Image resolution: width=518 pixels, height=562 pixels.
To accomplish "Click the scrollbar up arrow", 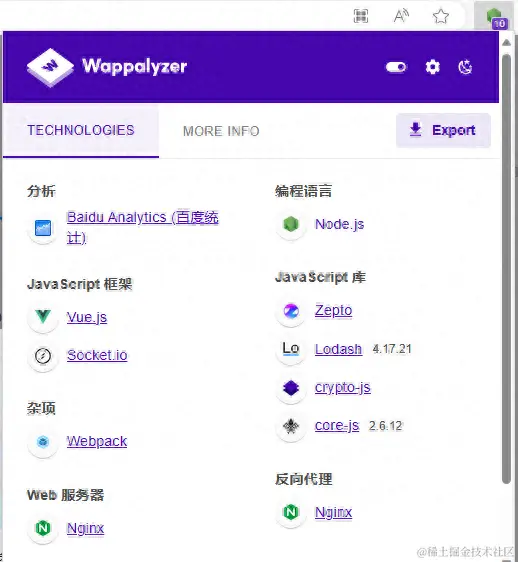I will 506,43.
